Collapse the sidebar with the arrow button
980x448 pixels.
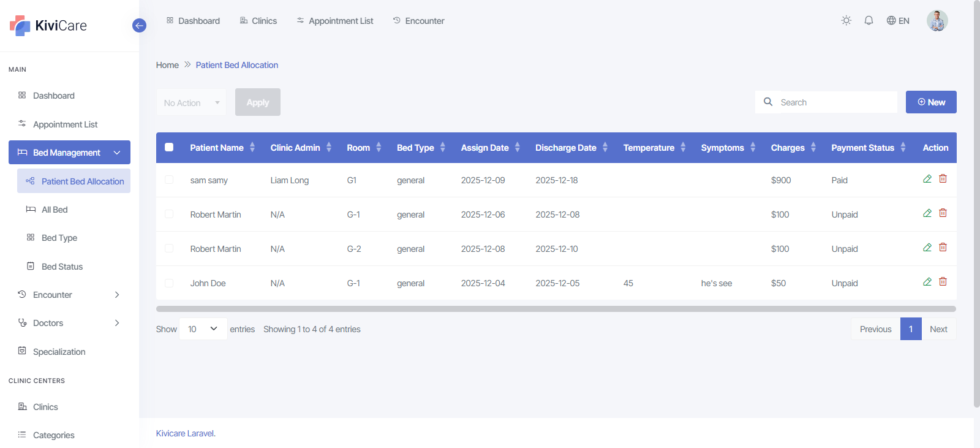(139, 26)
